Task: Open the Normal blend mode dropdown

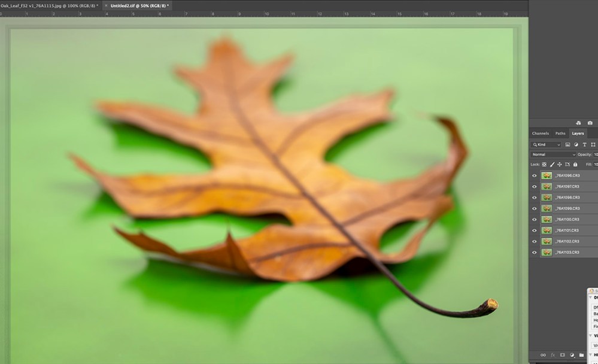Action: [x=553, y=154]
